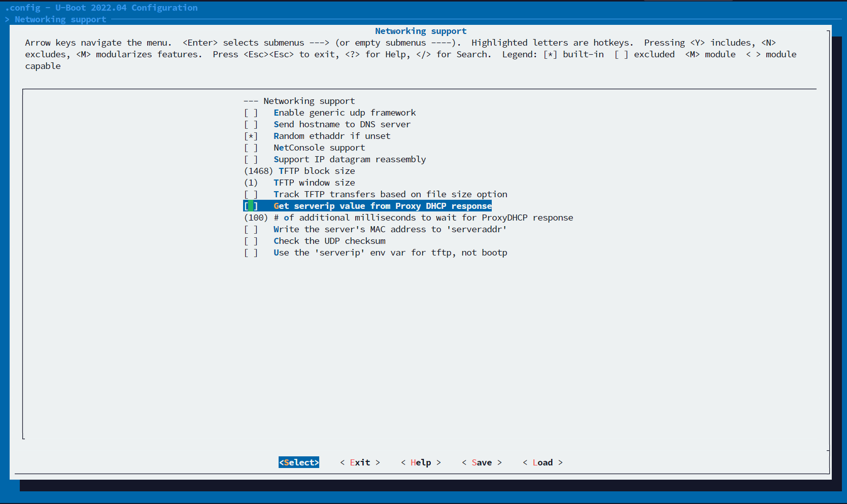Select the 'Random ethaddr if unset' label

pos(332,136)
